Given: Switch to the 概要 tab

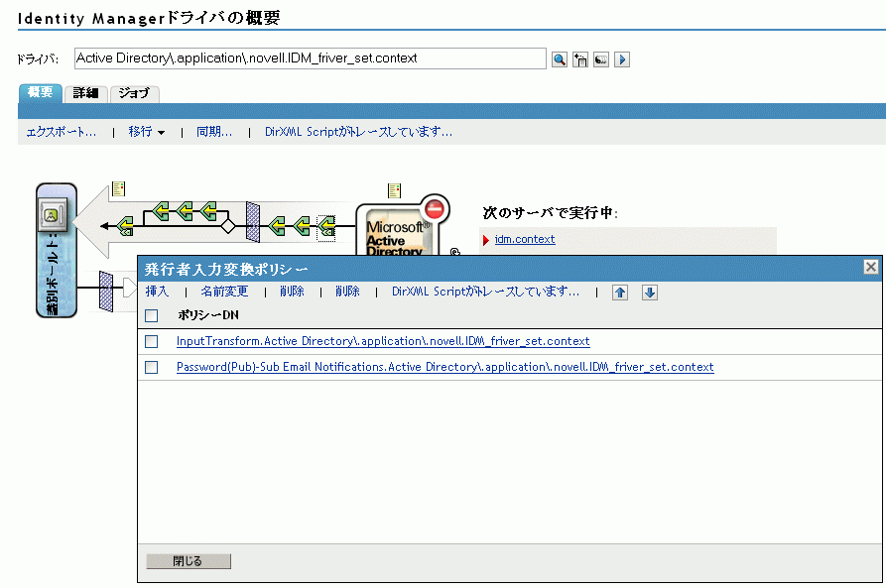Looking at the screenshot, I should tap(40, 92).
